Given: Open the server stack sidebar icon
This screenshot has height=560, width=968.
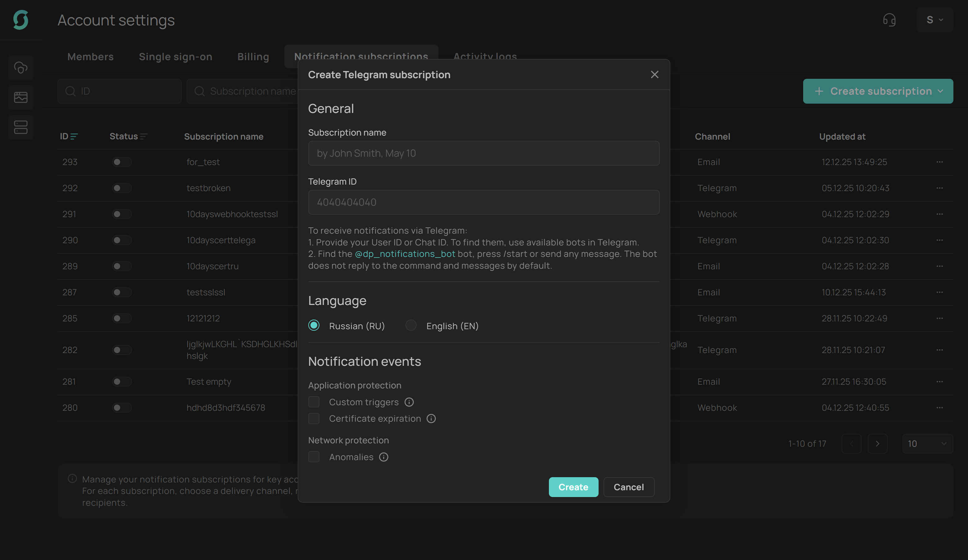Looking at the screenshot, I should (x=21, y=127).
